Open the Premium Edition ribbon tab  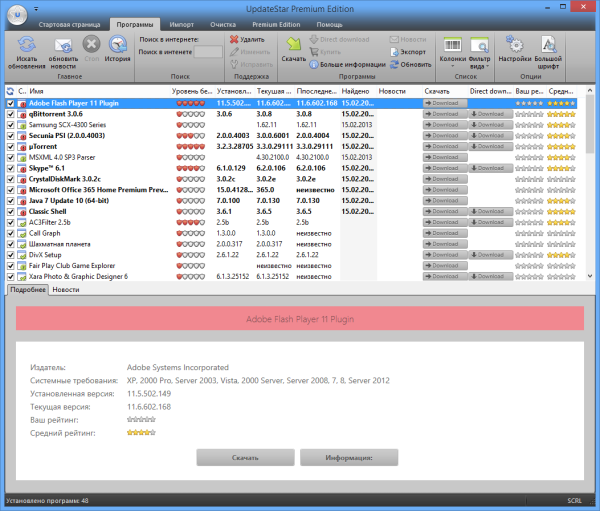(276, 24)
